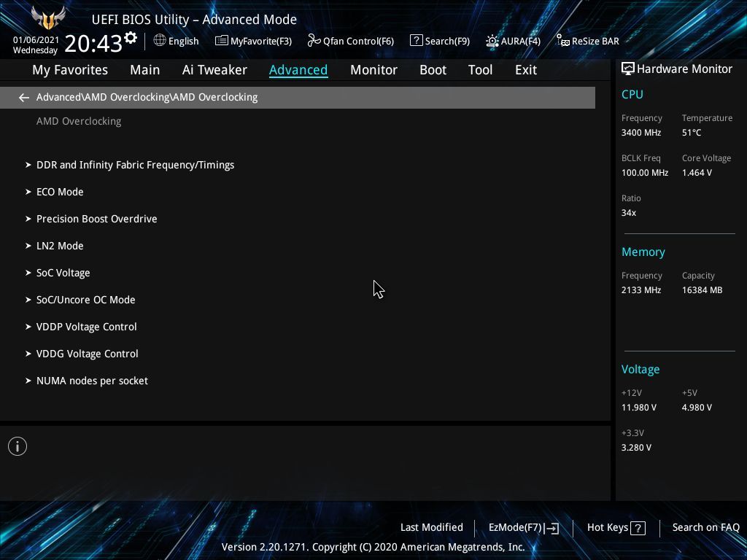Go to the Boot tab
The height and width of the screenshot is (560, 747).
click(x=433, y=70)
